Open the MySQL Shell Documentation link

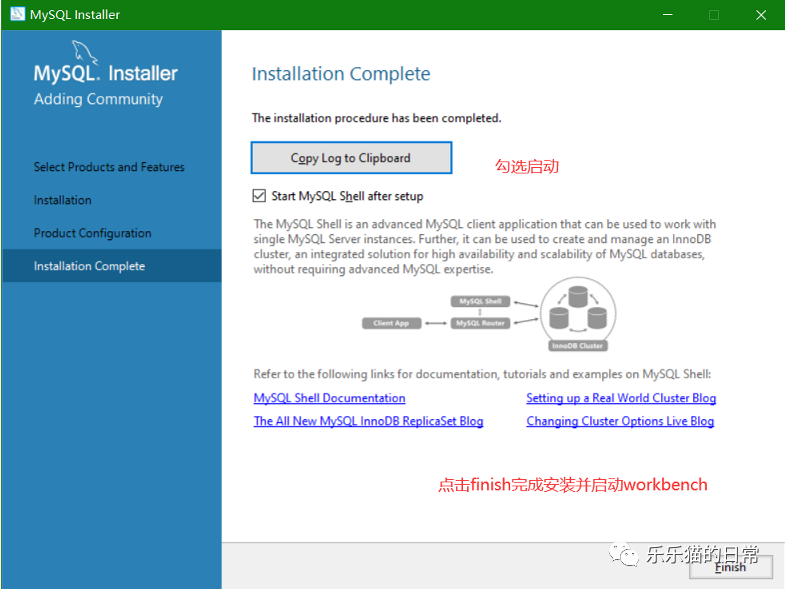[329, 398]
